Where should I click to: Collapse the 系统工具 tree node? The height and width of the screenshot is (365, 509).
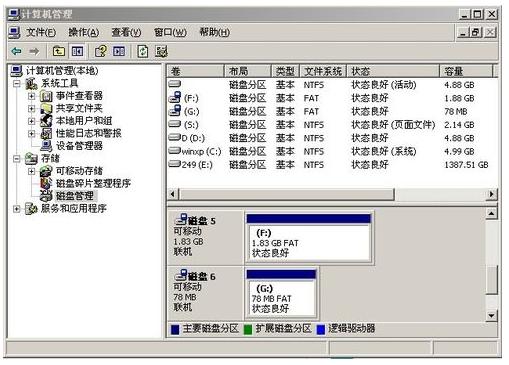point(16,83)
